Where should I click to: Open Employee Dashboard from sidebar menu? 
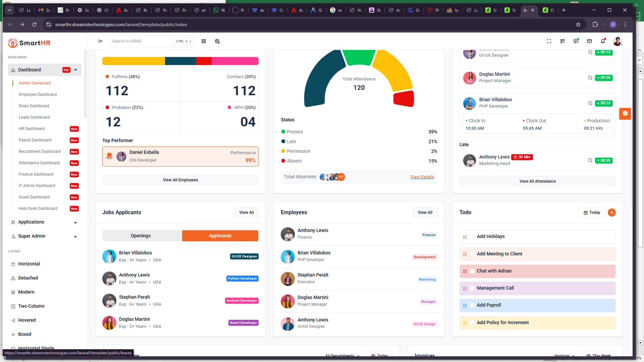[x=38, y=95]
